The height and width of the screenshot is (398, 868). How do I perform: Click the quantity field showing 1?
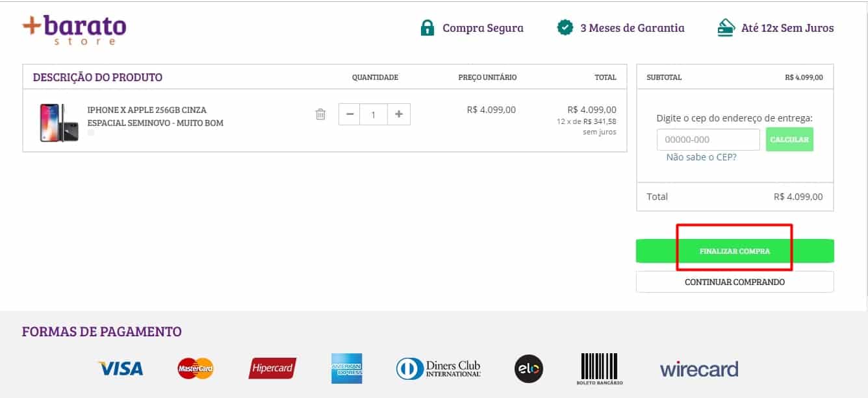pos(374,114)
